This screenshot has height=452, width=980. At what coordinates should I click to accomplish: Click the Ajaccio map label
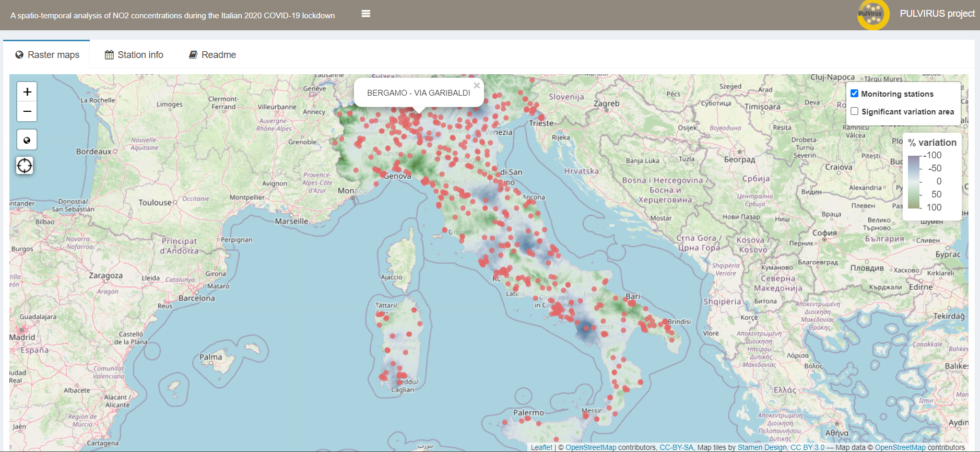[x=392, y=277]
